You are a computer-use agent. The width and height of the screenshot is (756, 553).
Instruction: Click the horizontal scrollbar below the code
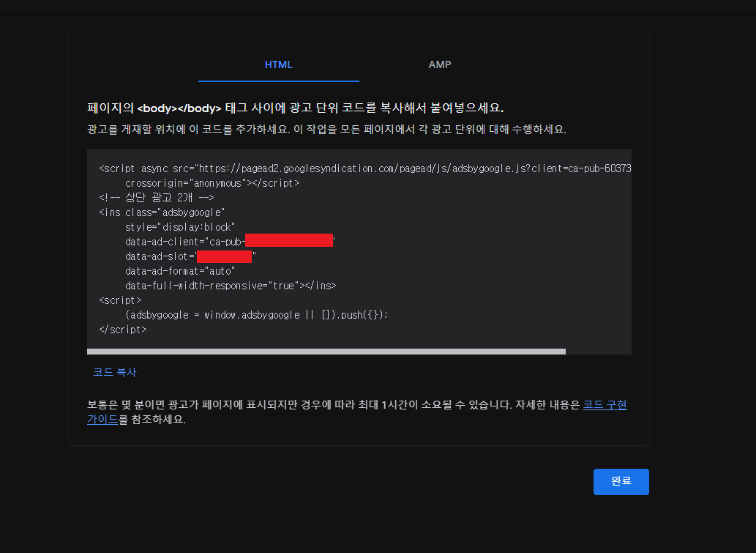pos(326,351)
